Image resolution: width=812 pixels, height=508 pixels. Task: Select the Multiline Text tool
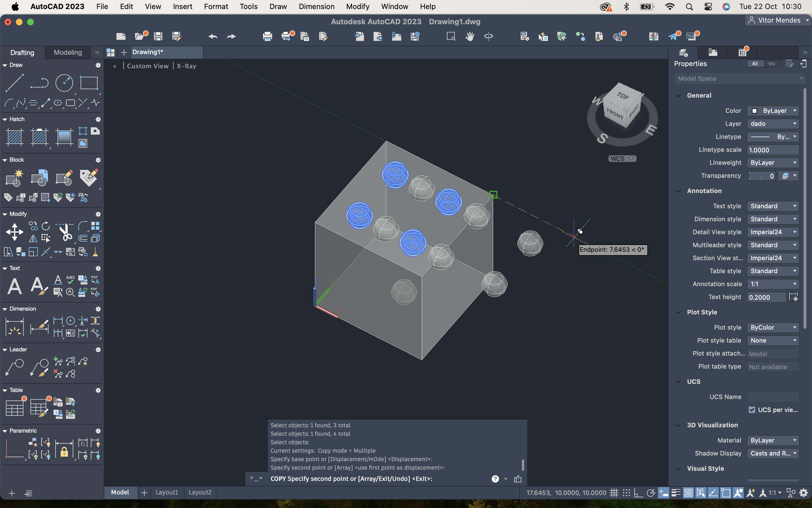click(14, 286)
